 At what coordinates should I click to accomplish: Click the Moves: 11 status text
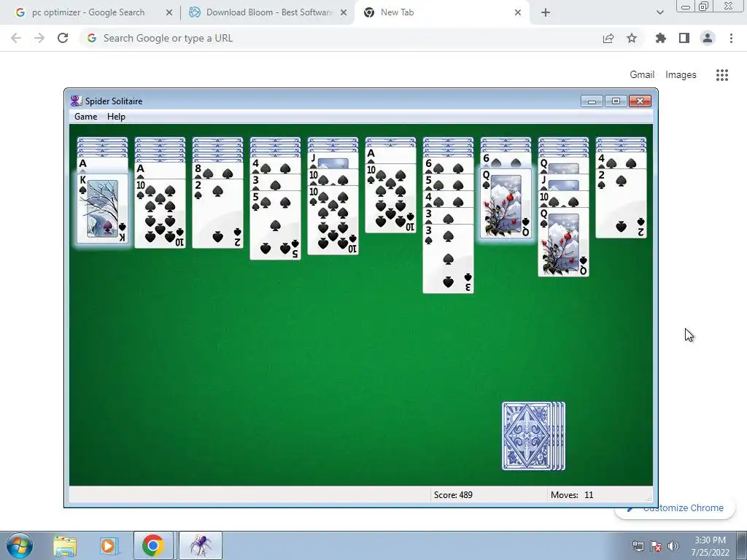coord(572,495)
